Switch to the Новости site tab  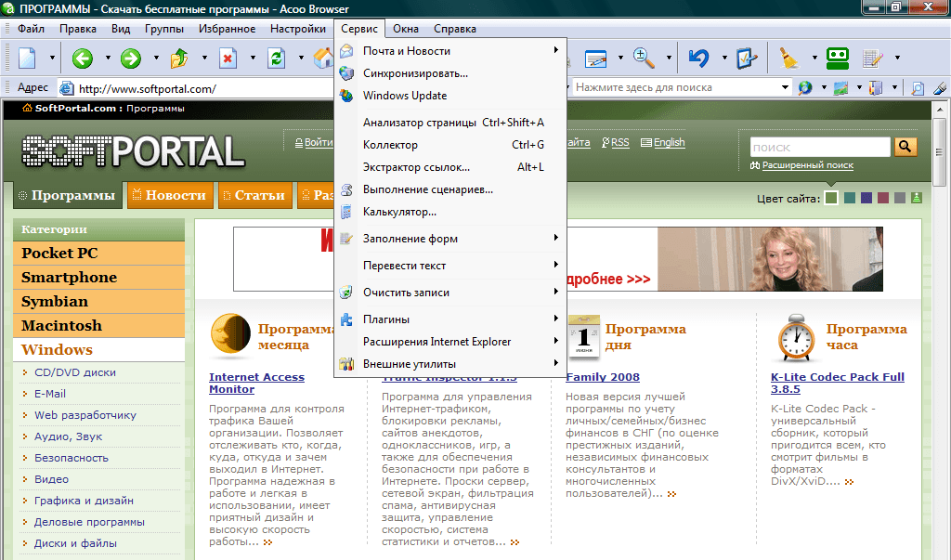171,195
